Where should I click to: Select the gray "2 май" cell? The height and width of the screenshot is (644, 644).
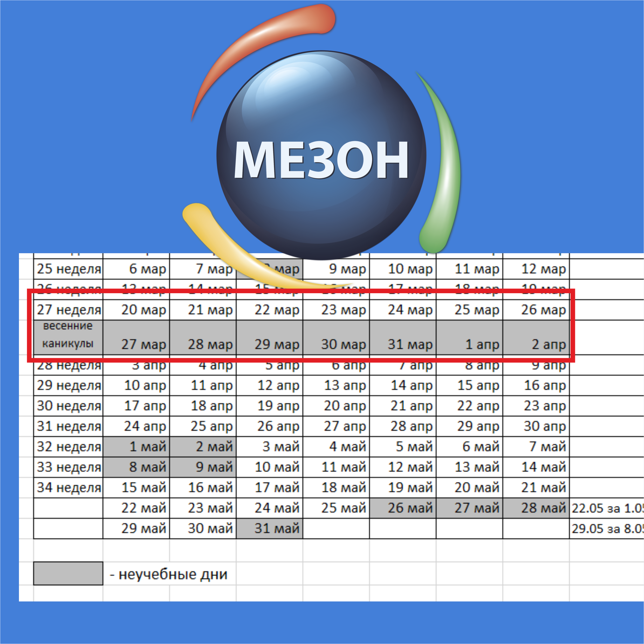(x=203, y=447)
